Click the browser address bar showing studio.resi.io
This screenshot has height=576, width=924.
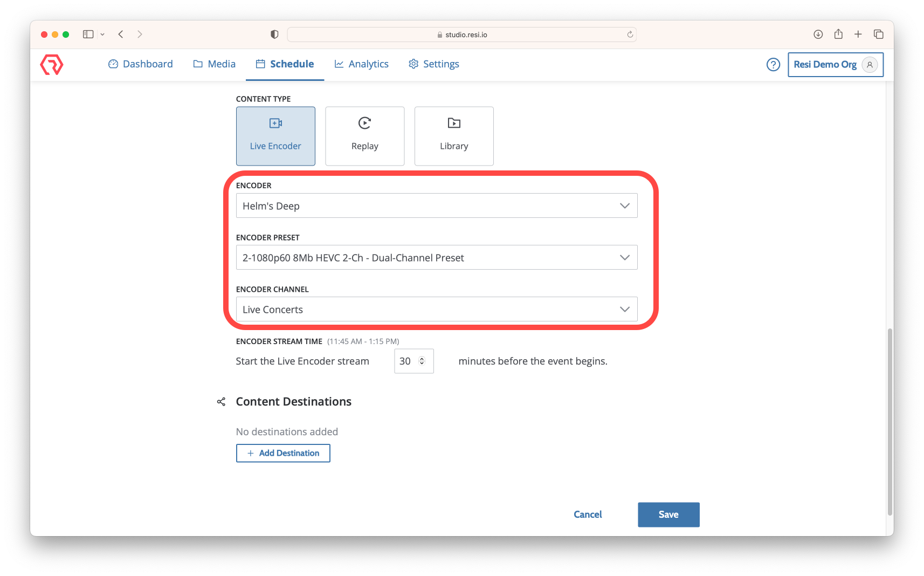coord(462,34)
